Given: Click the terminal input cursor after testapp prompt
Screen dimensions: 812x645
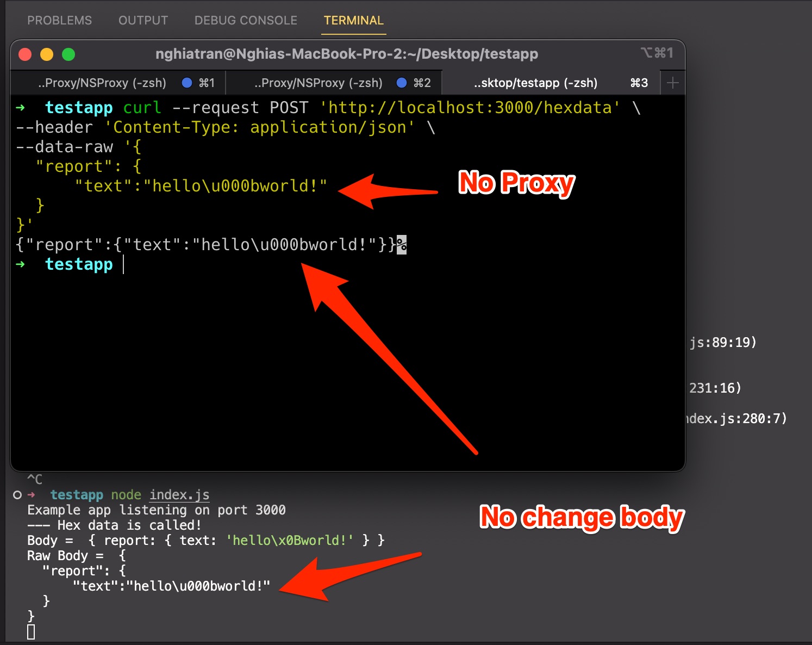Looking at the screenshot, I should [x=123, y=264].
